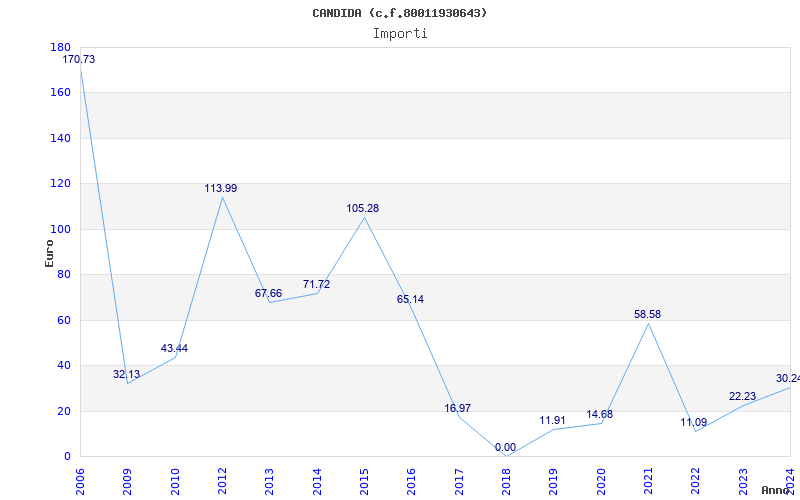
Task: Click the 32.13 data point label
Action: 127,374
